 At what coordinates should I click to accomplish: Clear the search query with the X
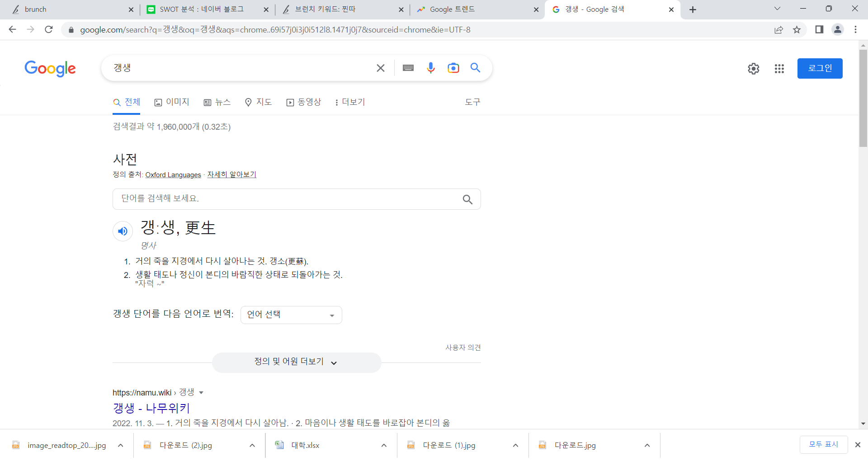(380, 68)
